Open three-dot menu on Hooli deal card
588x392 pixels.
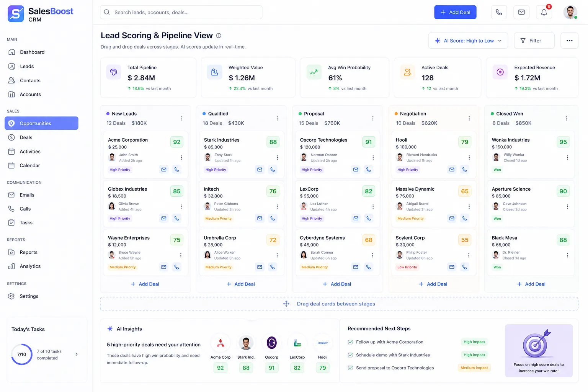point(469,157)
